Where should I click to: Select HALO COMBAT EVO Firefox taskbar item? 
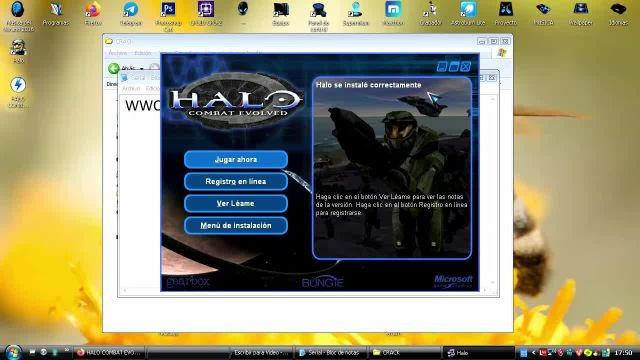pyautogui.click(x=109, y=352)
